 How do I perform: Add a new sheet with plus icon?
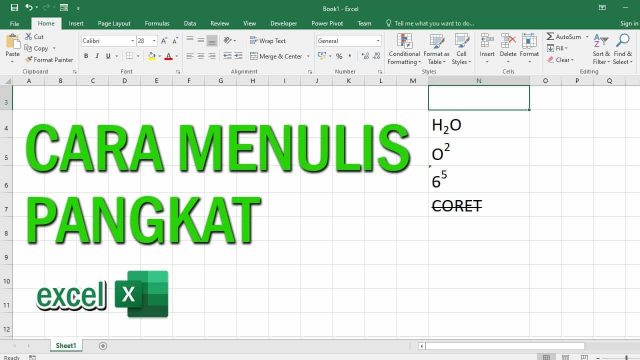(103, 346)
